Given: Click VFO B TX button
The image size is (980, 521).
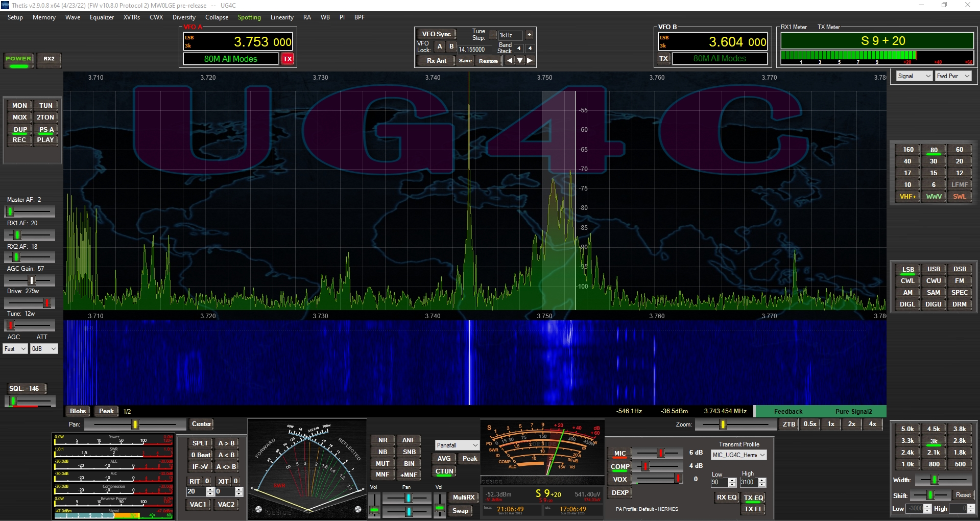Looking at the screenshot, I should (x=663, y=59).
